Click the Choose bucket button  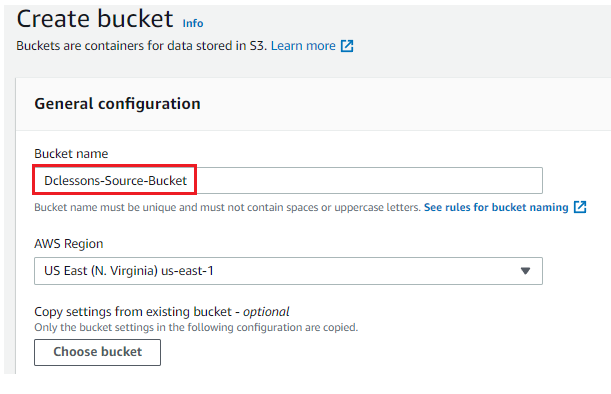pos(97,352)
